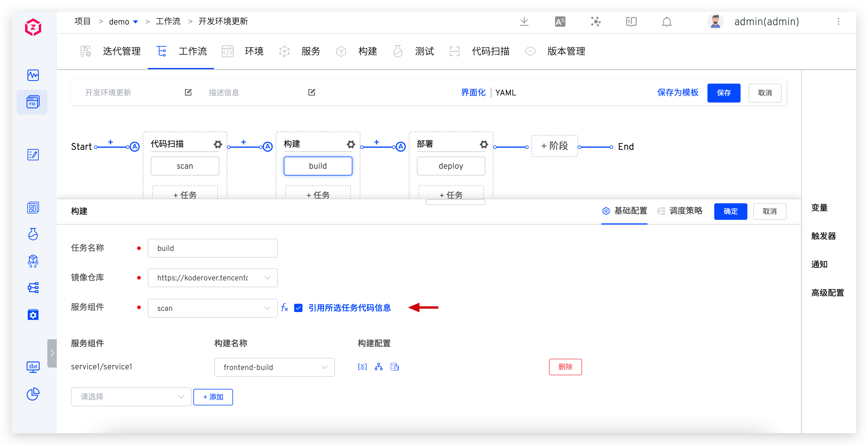
Task: Click 取消 next to 保存
Action: [x=765, y=93]
